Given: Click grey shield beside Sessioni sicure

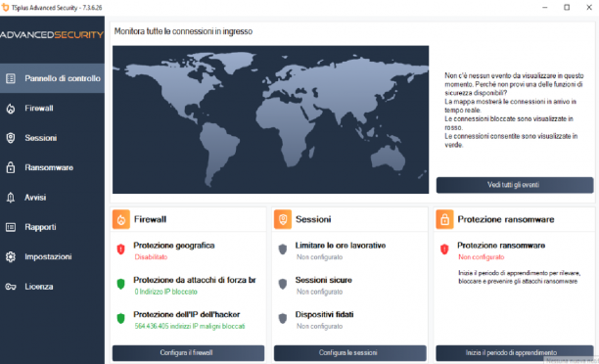Looking at the screenshot, I should tap(283, 284).
